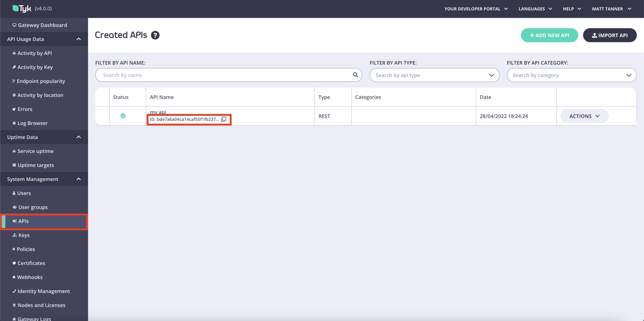Open Activity by location report
Screen dimensions: 644x321
click(x=40, y=95)
